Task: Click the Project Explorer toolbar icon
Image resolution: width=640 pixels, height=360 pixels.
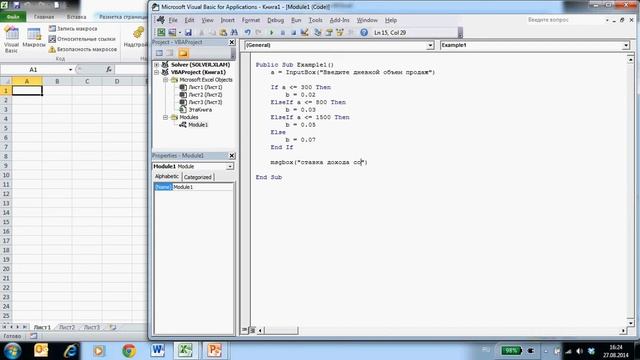Action: 317,32
